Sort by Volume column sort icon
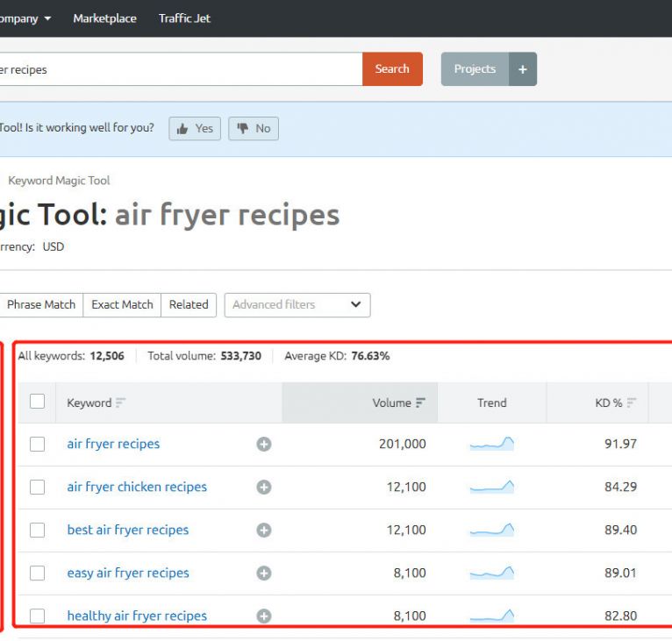 [421, 403]
